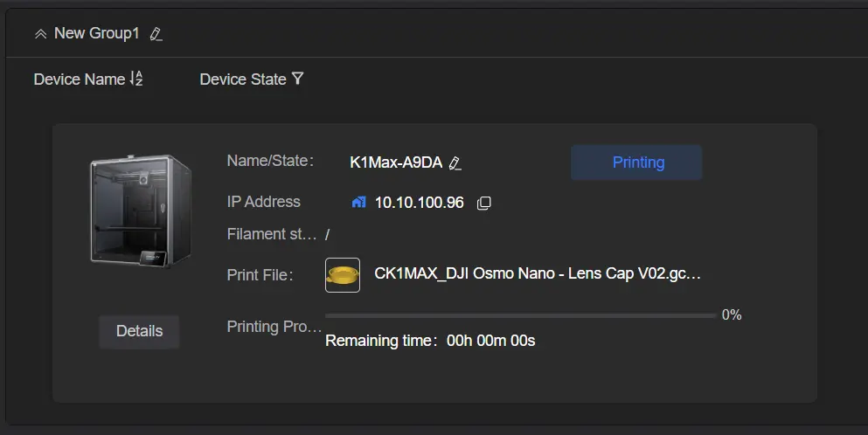This screenshot has height=435, width=868.
Task: Select the CK1MAX_DJI Osmo Nano file name
Action: (537, 273)
